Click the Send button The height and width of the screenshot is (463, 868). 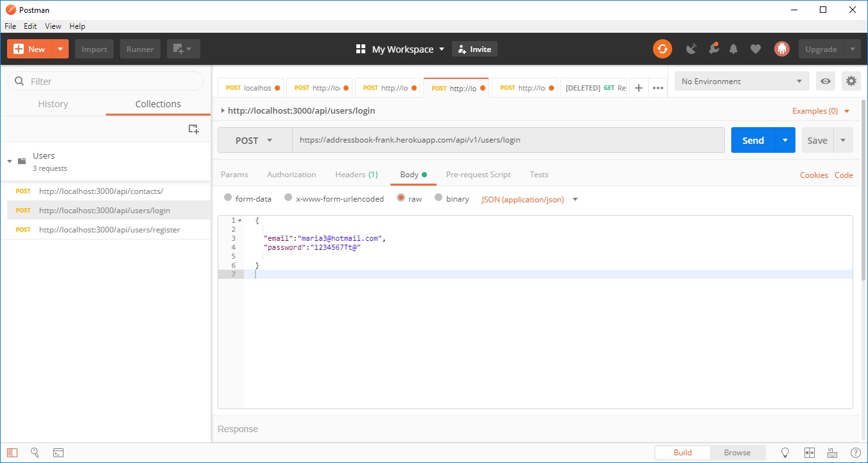coord(753,140)
